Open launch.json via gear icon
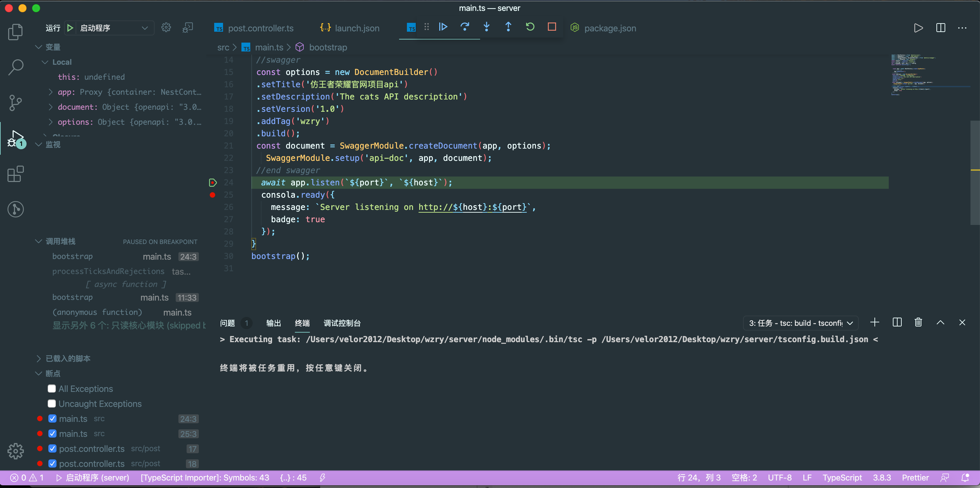980x488 pixels. (166, 28)
